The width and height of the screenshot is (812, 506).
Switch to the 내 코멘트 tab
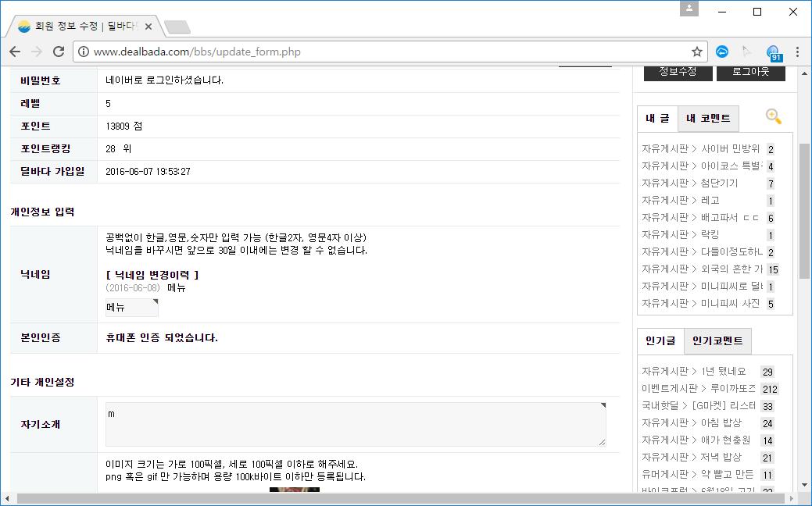[708, 119]
